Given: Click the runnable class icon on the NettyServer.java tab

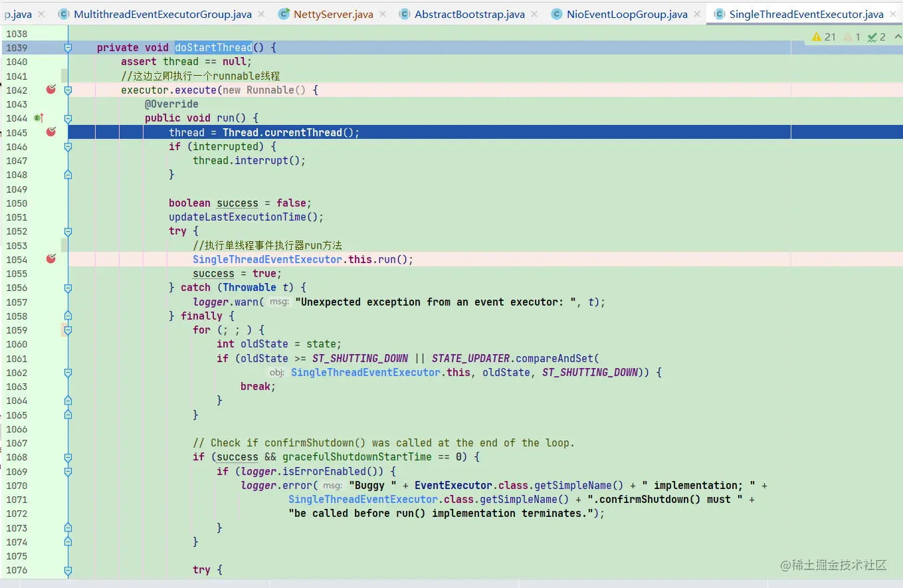Looking at the screenshot, I should pos(284,14).
